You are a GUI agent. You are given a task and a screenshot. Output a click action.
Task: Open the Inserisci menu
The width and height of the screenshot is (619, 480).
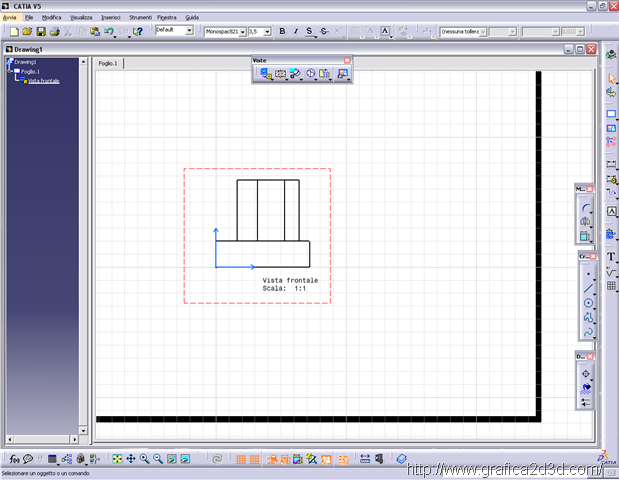[110, 18]
